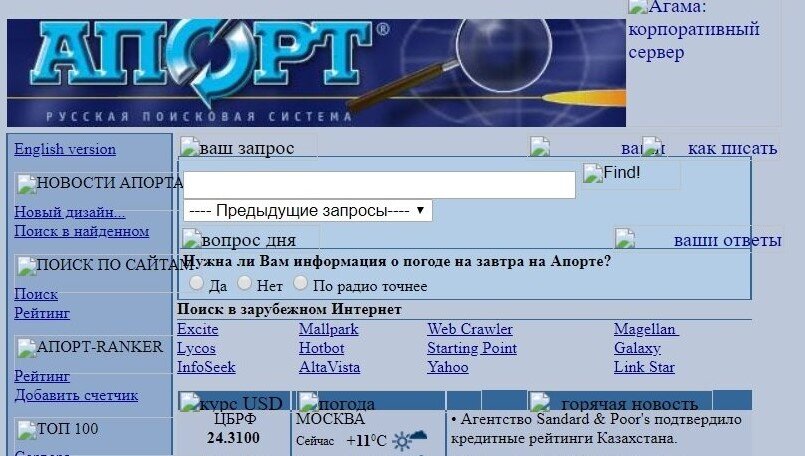Open the Новый дизайн link
The width and height of the screenshot is (805, 456).
click(x=69, y=212)
